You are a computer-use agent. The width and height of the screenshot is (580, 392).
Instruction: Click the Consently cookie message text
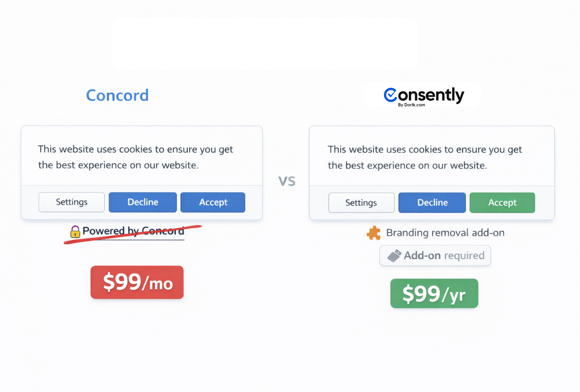tap(424, 158)
